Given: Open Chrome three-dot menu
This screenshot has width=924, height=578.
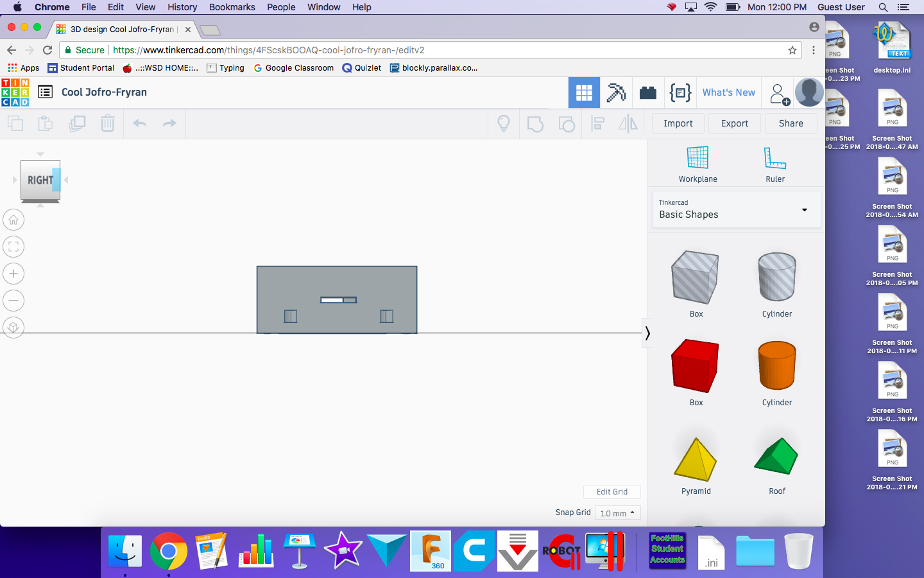Looking at the screenshot, I should pos(814,50).
